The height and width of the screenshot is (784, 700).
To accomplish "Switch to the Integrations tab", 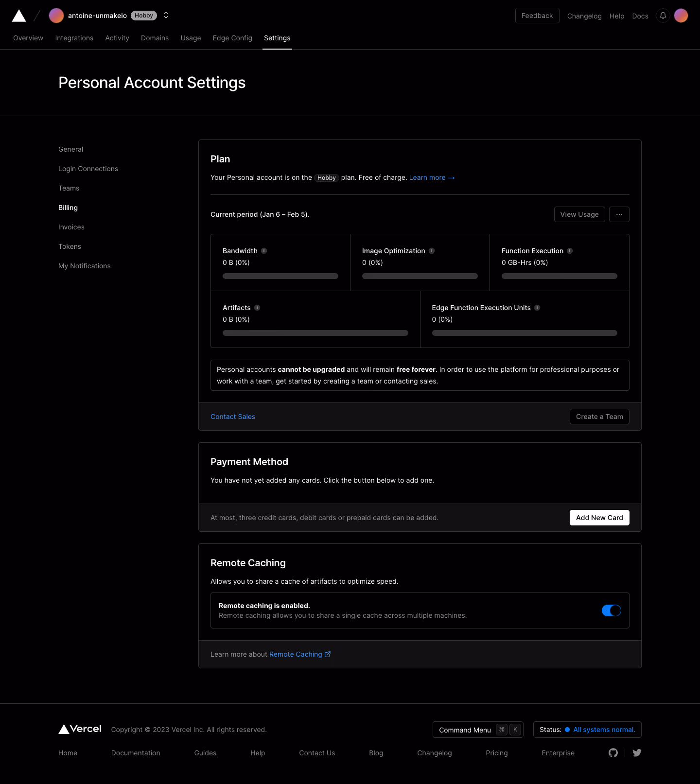I will coord(74,38).
